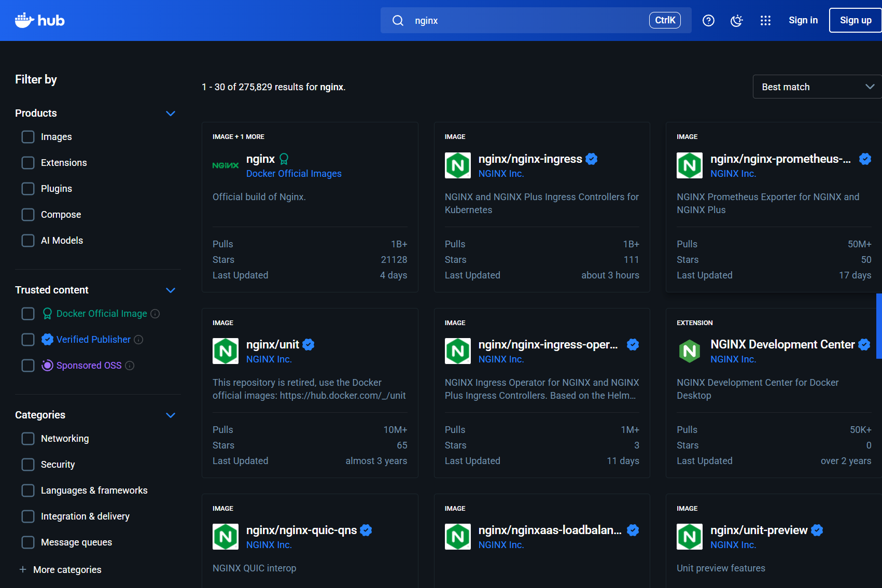The width and height of the screenshot is (882, 588).
Task: Click the Sign in link
Action: 803,20
